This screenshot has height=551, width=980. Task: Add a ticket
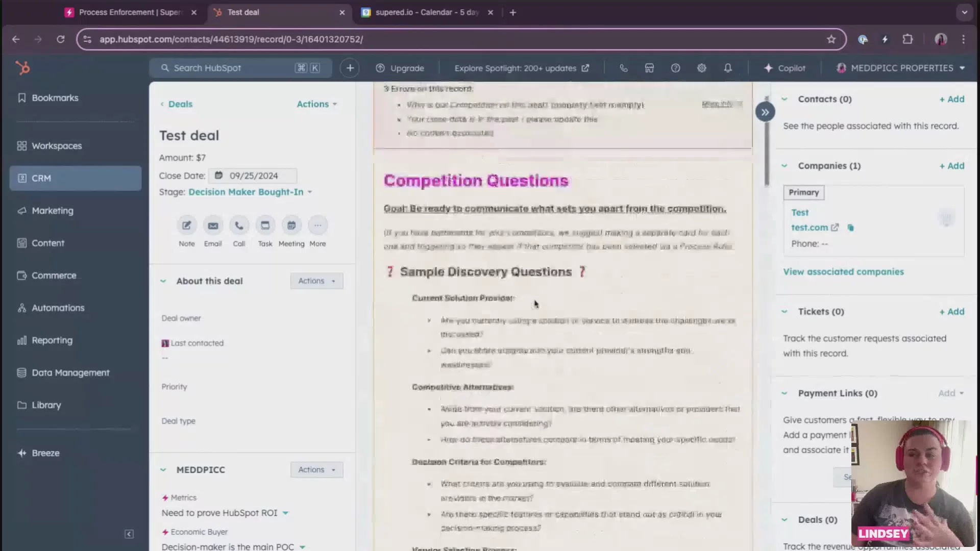point(952,312)
